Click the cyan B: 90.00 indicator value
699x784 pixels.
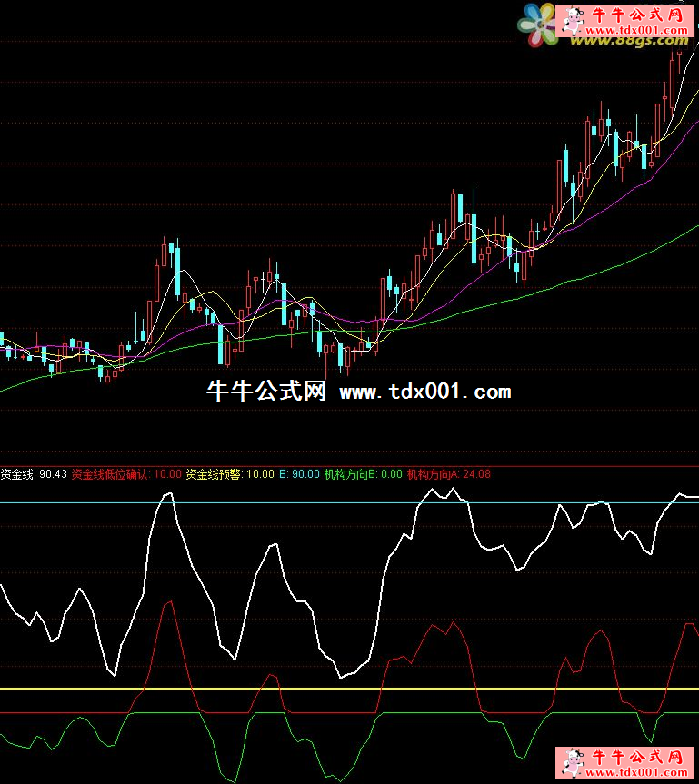click(x=299, y=474)
